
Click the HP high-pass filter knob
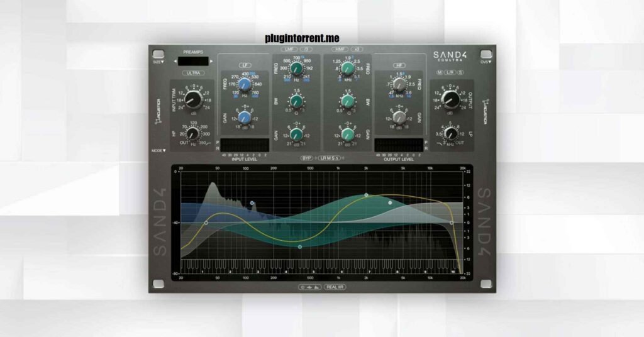(192, 134)
